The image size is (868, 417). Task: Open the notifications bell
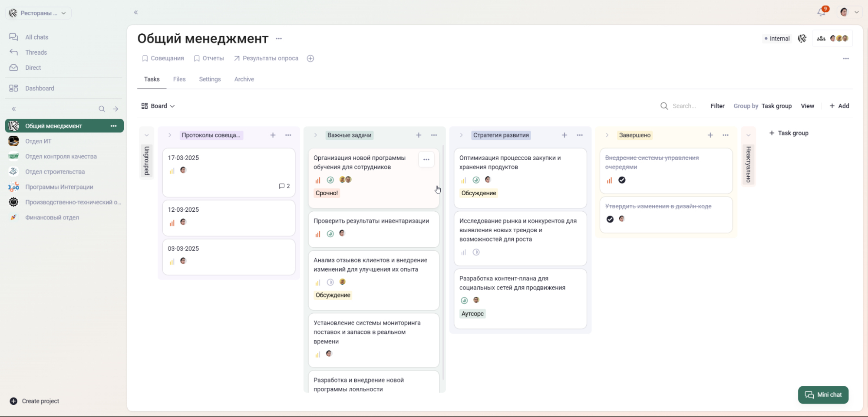(821, 12)
